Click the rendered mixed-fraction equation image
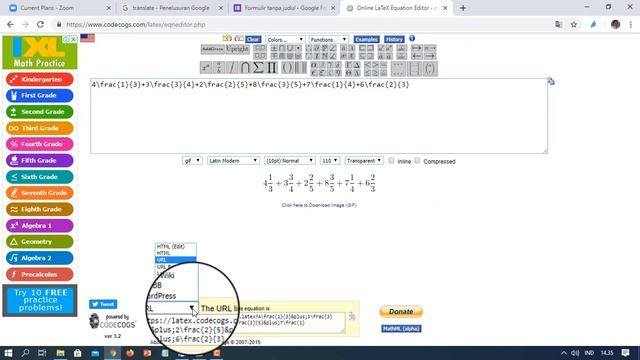640x360 pixels. coord(319,183)
